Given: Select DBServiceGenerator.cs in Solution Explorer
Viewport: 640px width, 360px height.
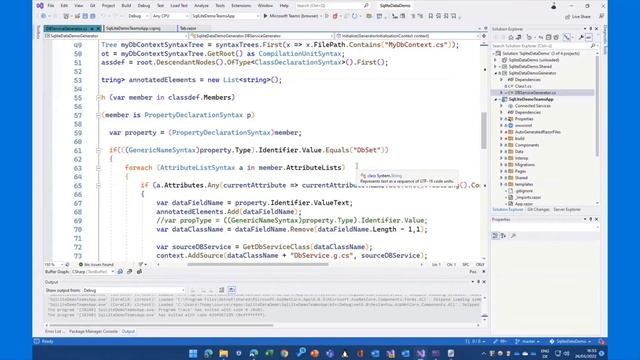Looking at the screenshot, I should (x=535, y=93).
